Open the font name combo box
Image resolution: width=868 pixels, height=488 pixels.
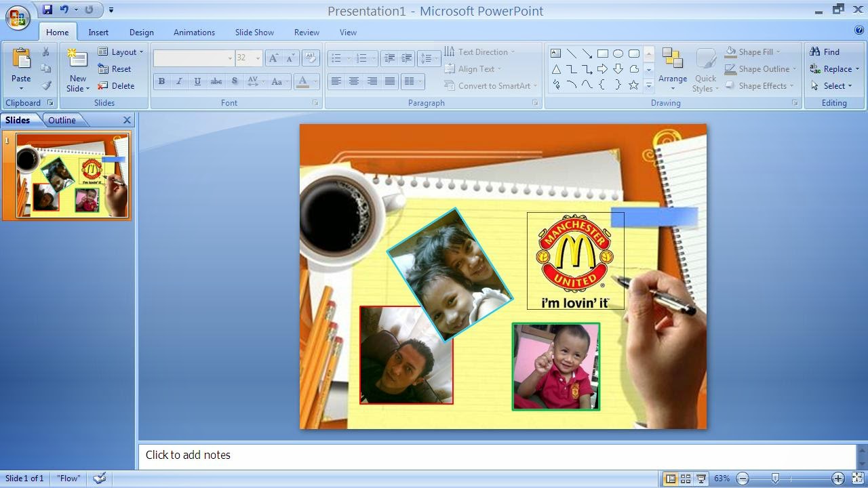tap(193, 58)
